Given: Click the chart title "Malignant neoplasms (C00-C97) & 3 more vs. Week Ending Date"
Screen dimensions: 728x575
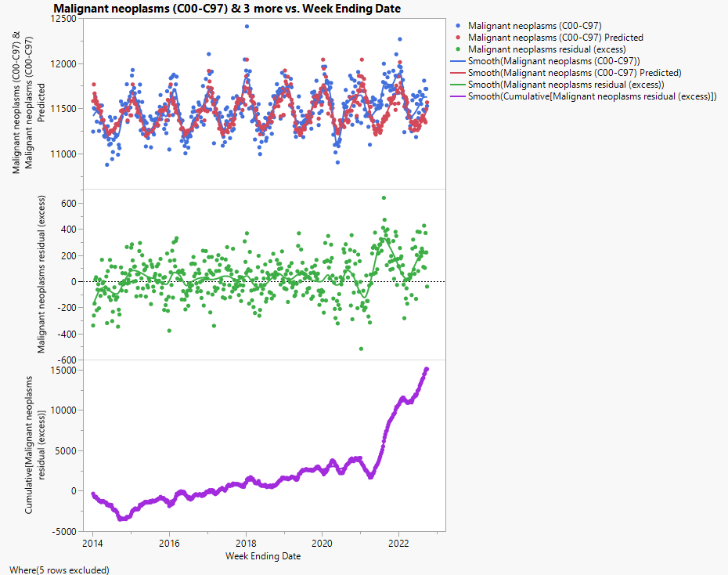Looking at the screenshot, I should pyautogui.click(x=227, y=9).
